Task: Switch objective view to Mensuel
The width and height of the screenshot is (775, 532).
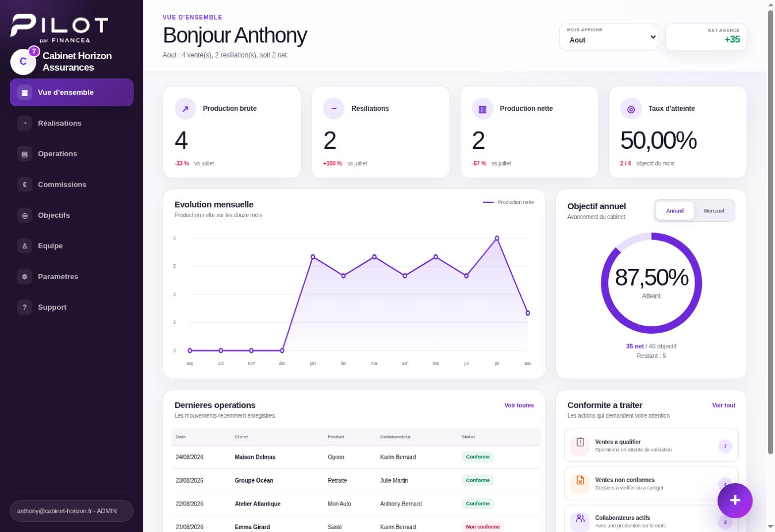Action: [714, 211]
